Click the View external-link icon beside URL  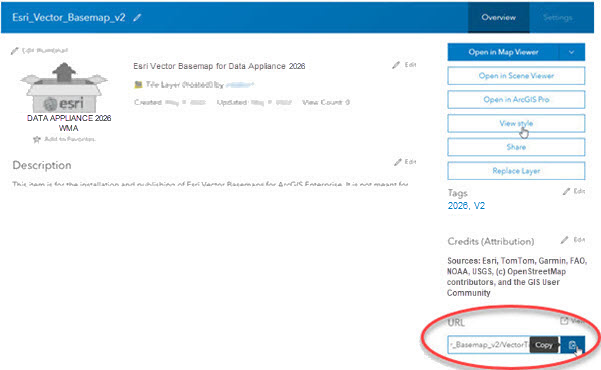[x=564, y=321]
